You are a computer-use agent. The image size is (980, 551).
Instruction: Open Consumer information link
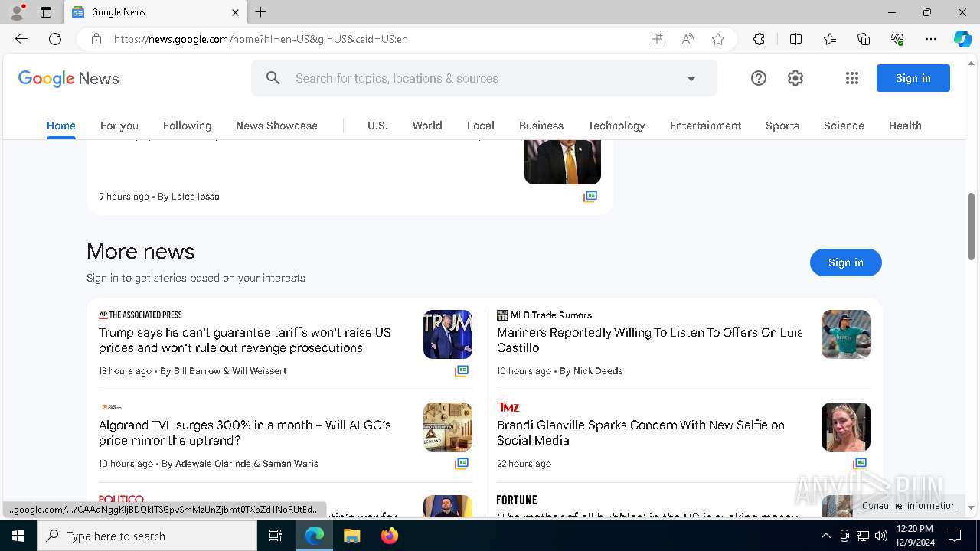909,506
